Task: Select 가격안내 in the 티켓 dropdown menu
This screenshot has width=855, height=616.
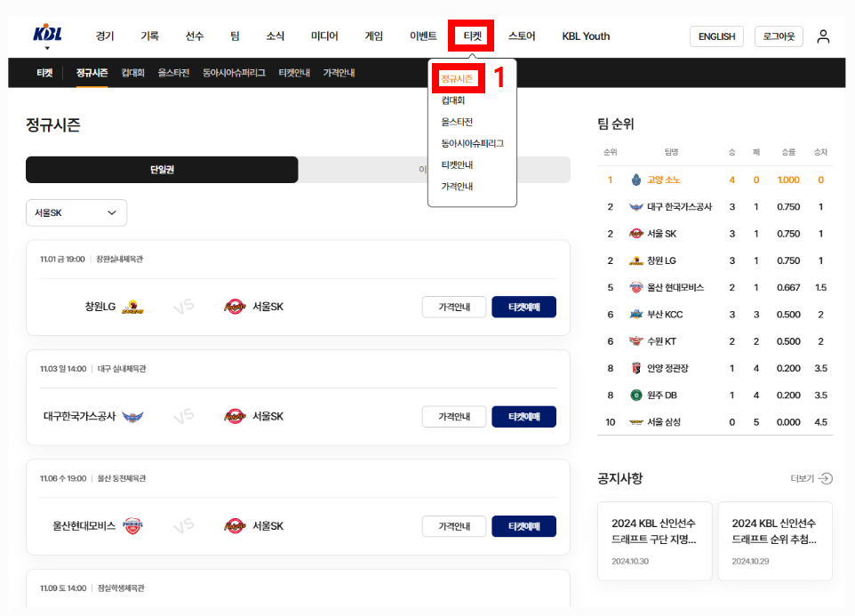Action: pos(457,187)
